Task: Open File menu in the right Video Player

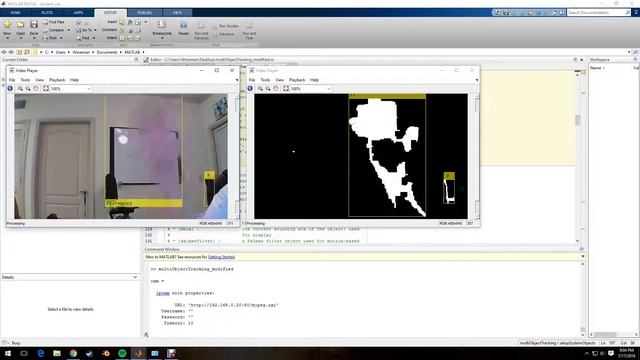Action: pos(252,80)
